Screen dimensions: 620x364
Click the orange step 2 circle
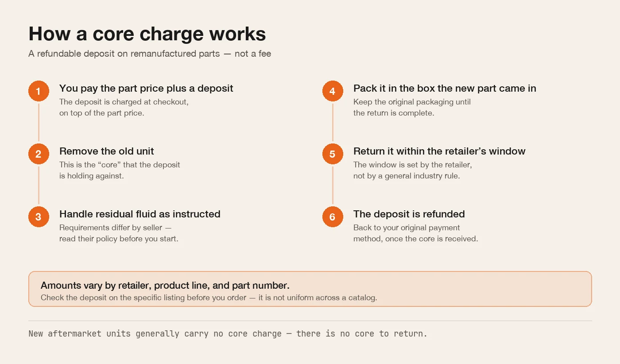pyautogui.click(x=39, y=154)
